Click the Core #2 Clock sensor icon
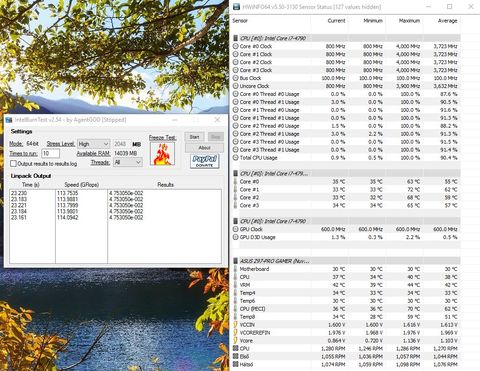The height and width of the screenshot is (371, 480). 235,62
